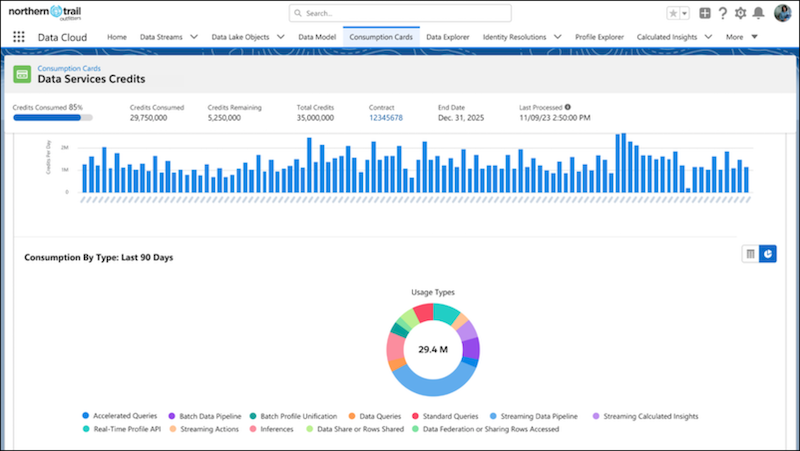Viewport: 800px width, 451px height.
Task: Open the Data Explorer tab
Action: (x=447, y=37)
